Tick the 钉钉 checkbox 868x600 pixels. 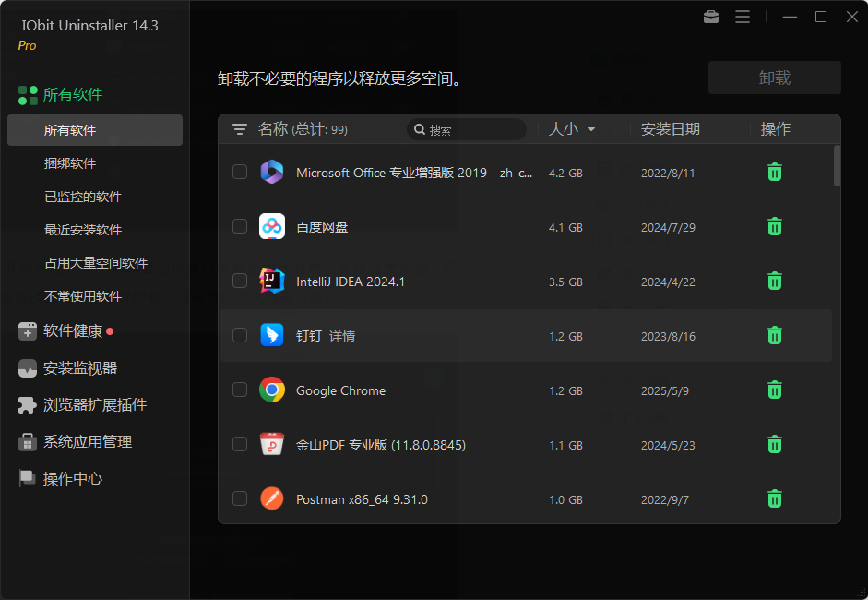pos(240,335)
